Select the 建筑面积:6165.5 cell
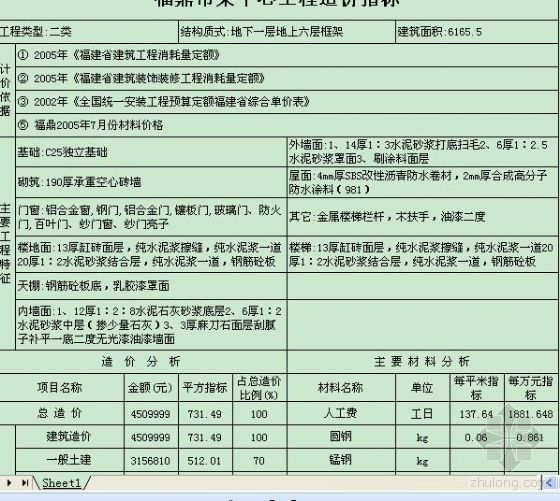The width and height of the screenshot is (560, 501). (476, 32)
